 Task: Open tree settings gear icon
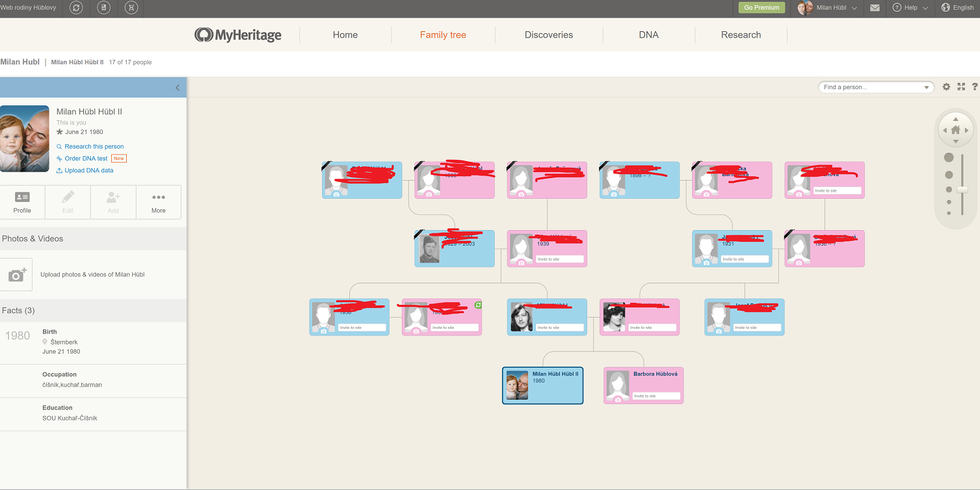pos(946,87)
